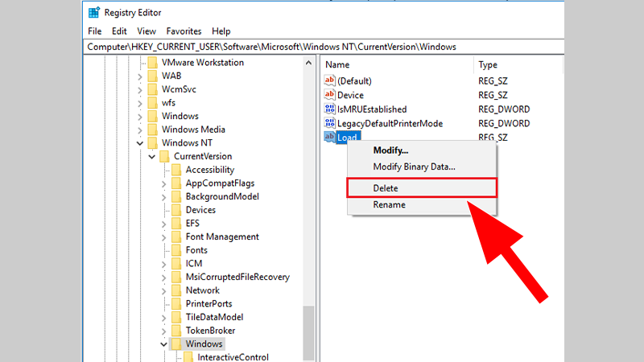
Task: Open the Favorites menu
Action: coord(184,31)
